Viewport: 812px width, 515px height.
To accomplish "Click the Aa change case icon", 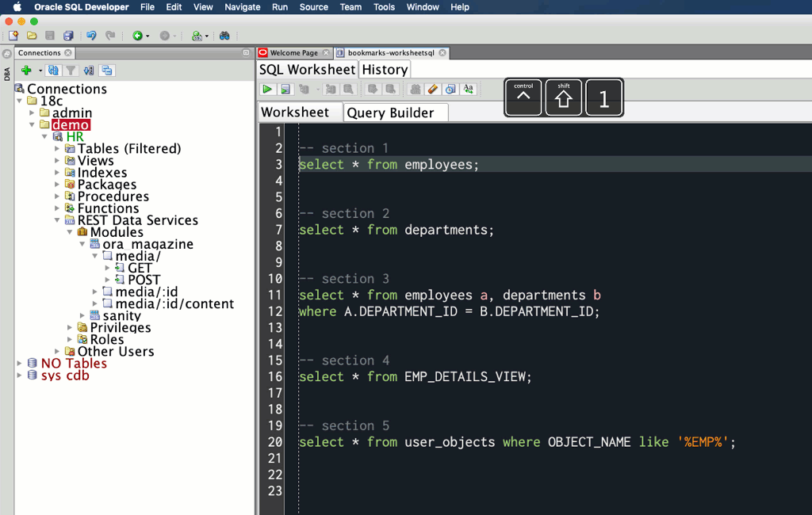I will [469, 89].
